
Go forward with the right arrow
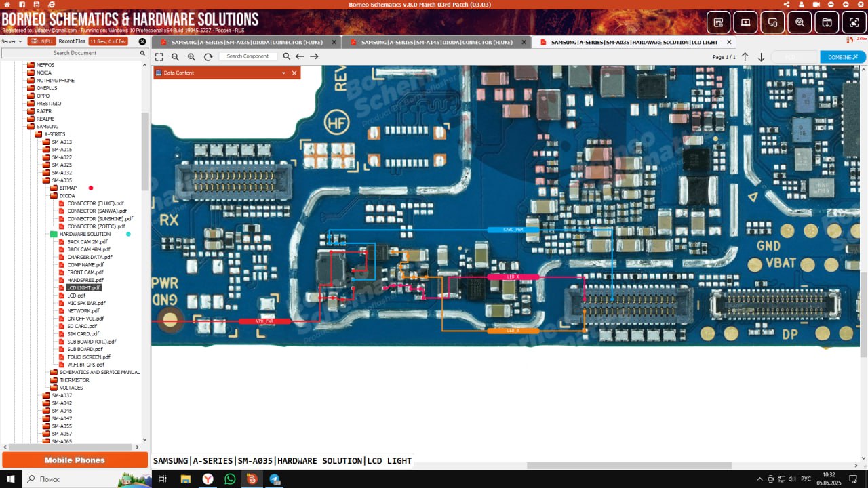pos(314,56)
